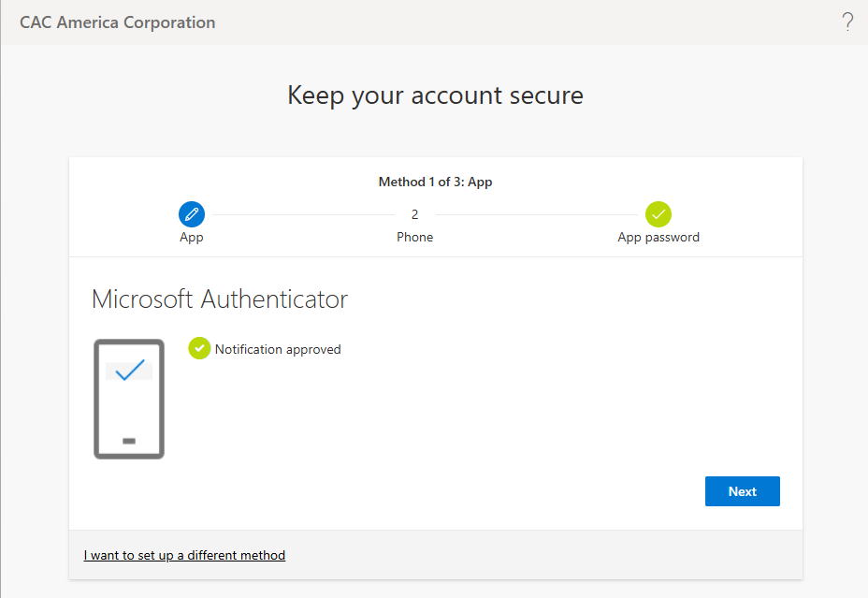Open help via the question mark icon
868x598 pixels.
click(847, 22)
